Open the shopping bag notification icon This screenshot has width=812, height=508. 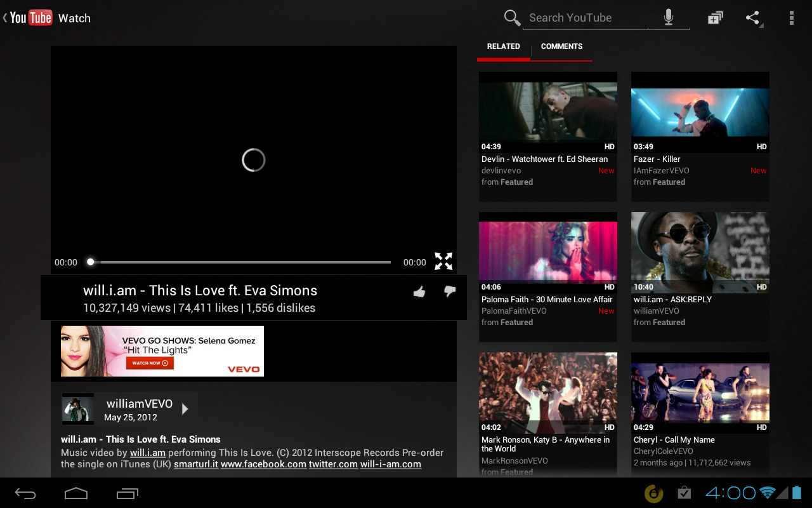684,493
